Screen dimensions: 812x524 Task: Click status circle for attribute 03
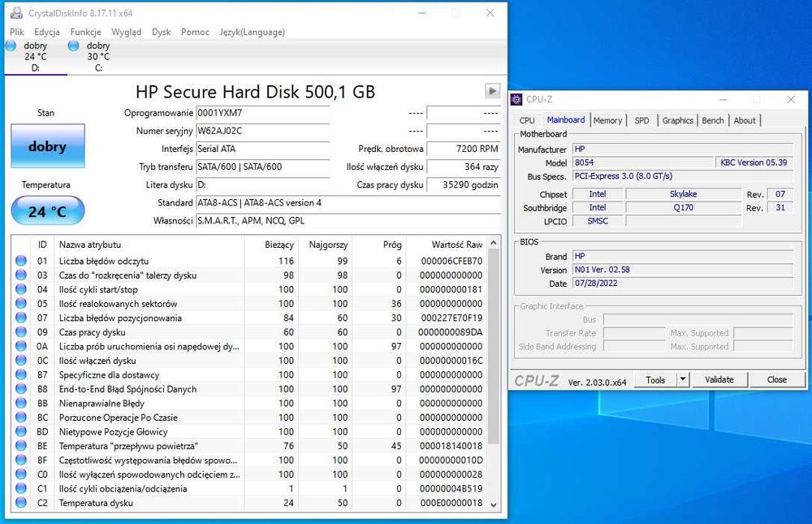coord(21,275)
